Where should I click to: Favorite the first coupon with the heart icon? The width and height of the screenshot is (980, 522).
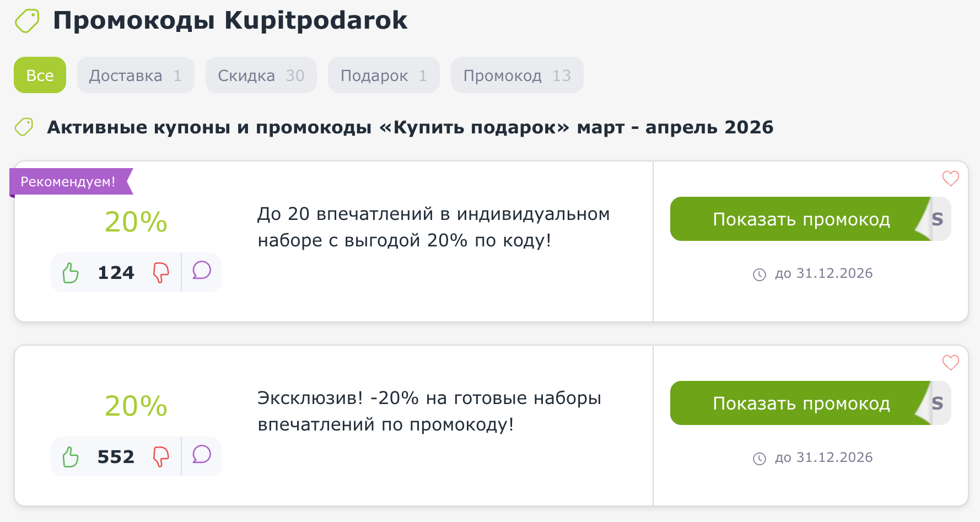tap(950, 178)
